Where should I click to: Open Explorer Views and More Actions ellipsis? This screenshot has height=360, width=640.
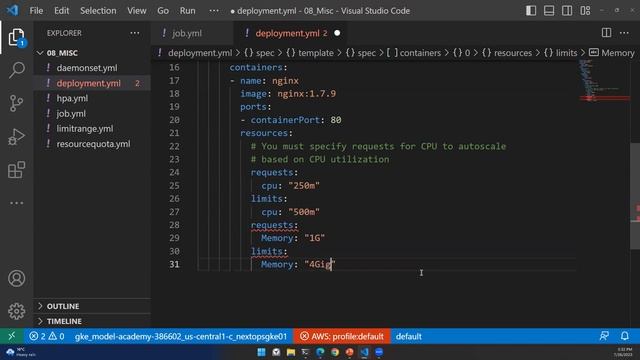coord(135,33)
